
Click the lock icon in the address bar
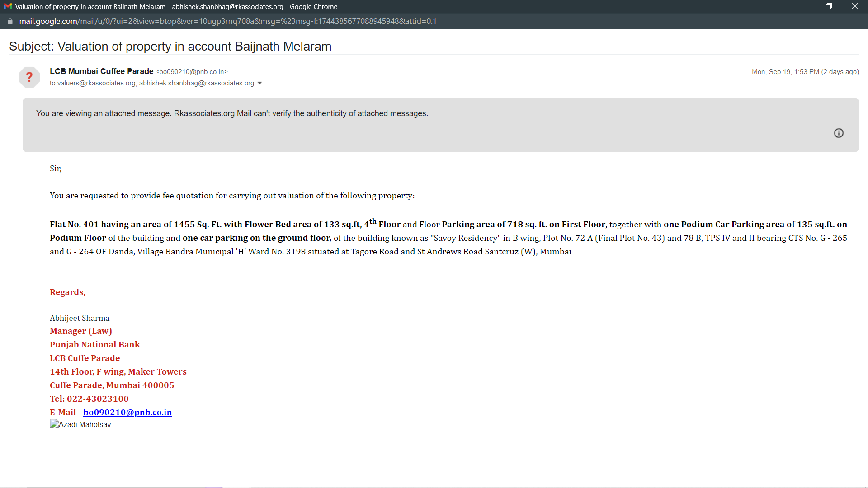coord(10,21)
